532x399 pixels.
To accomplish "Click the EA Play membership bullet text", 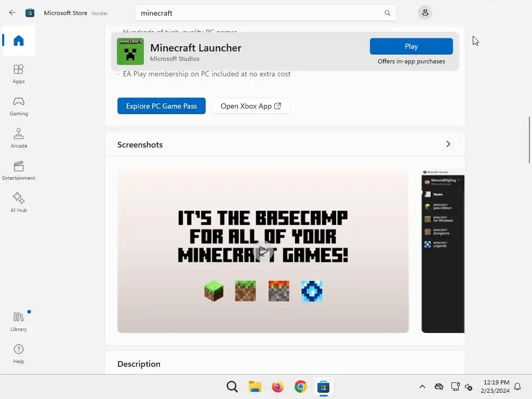I will click(207, 74).
